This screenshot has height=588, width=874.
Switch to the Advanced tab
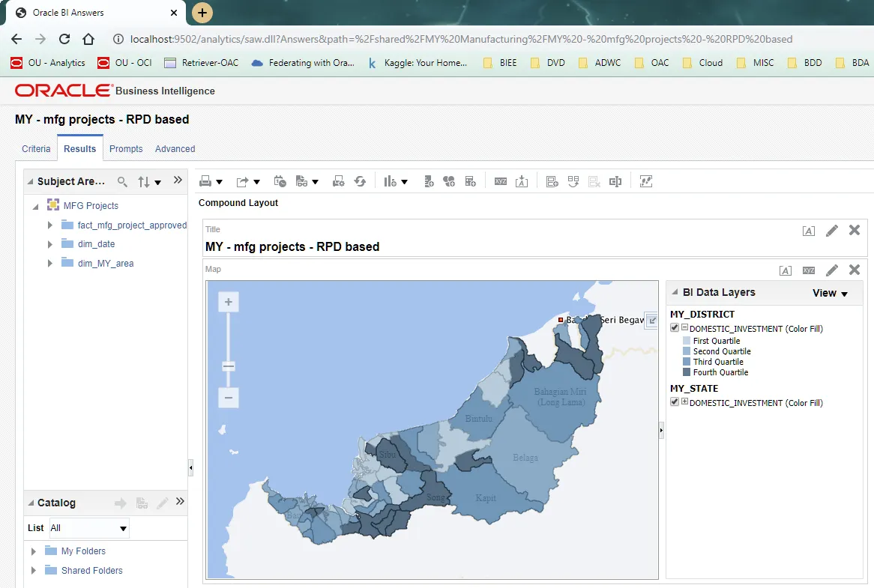coord(175,149)
